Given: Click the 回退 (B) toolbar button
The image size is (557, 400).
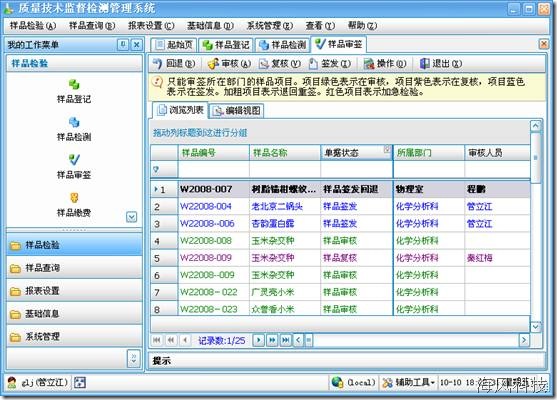Looking at the screenshot, I should (174, 64).
